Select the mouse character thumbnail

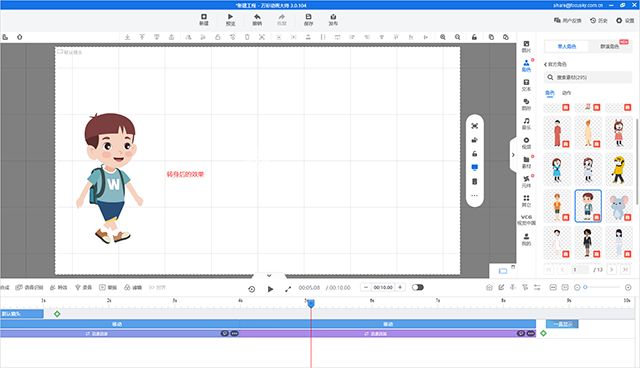(x=619, y=206)
